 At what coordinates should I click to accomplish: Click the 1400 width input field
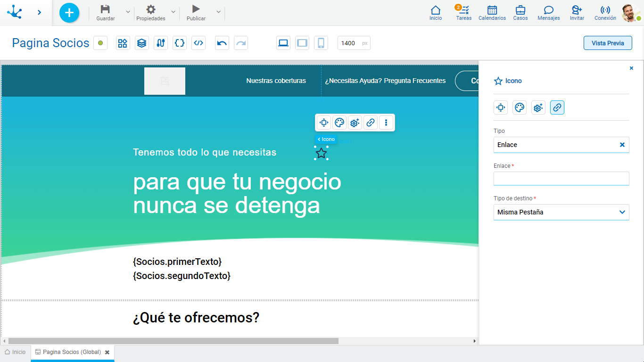[354, 43]
